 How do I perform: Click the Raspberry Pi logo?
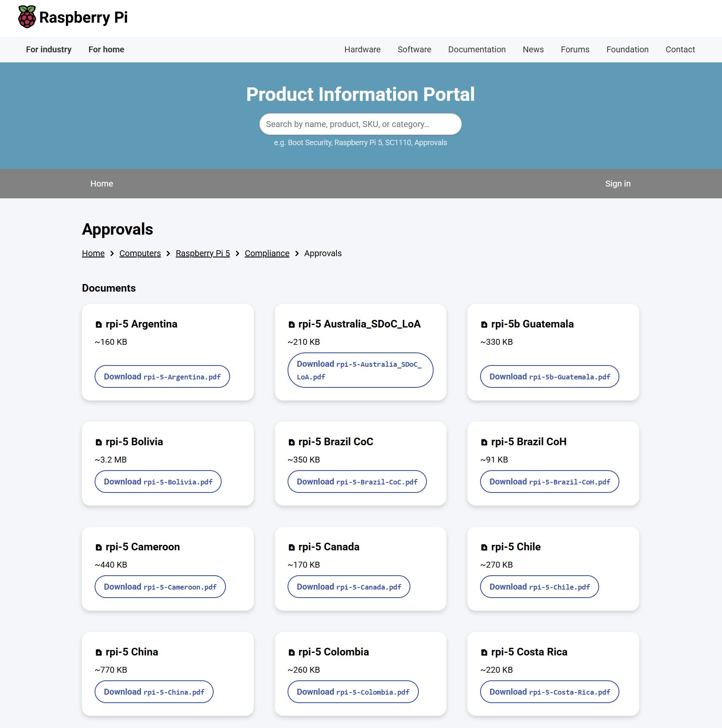tap(27, 17)
